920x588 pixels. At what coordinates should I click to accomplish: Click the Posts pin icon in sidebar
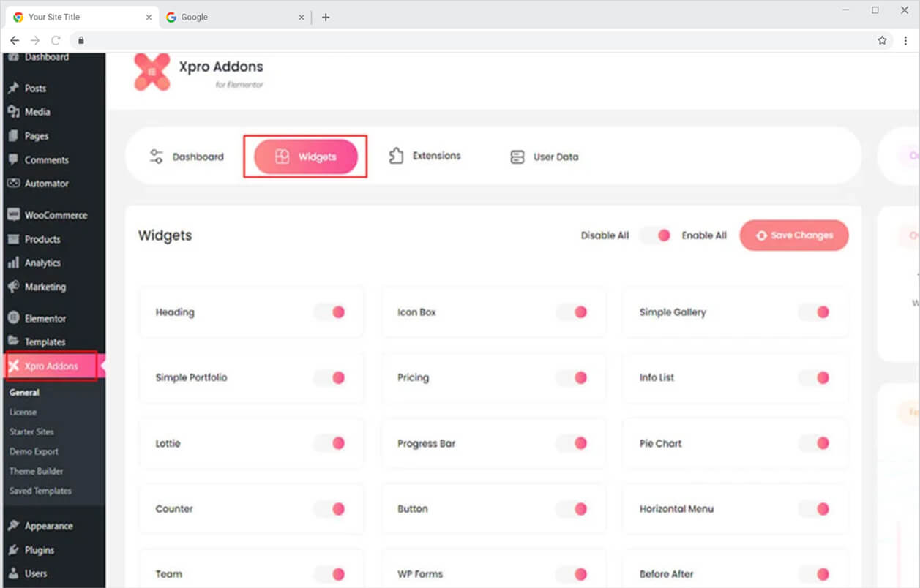tap(13, 88)
